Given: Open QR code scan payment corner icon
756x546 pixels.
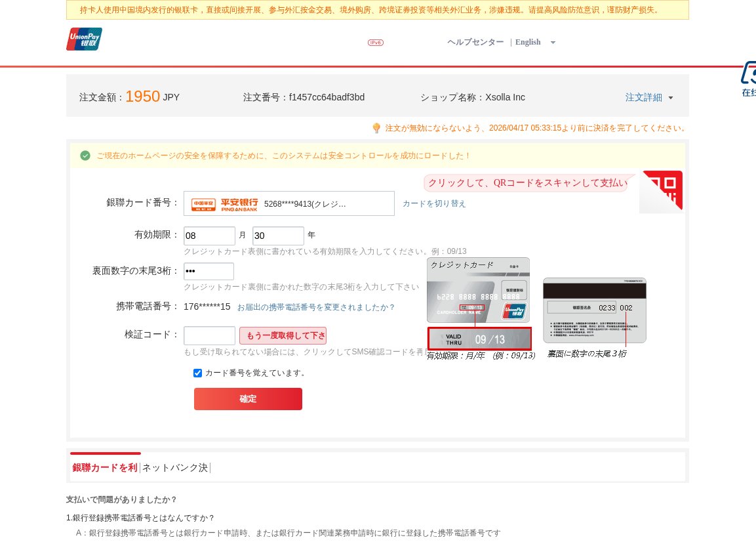Looking at the screenshot, I should (x=662, y=190).
